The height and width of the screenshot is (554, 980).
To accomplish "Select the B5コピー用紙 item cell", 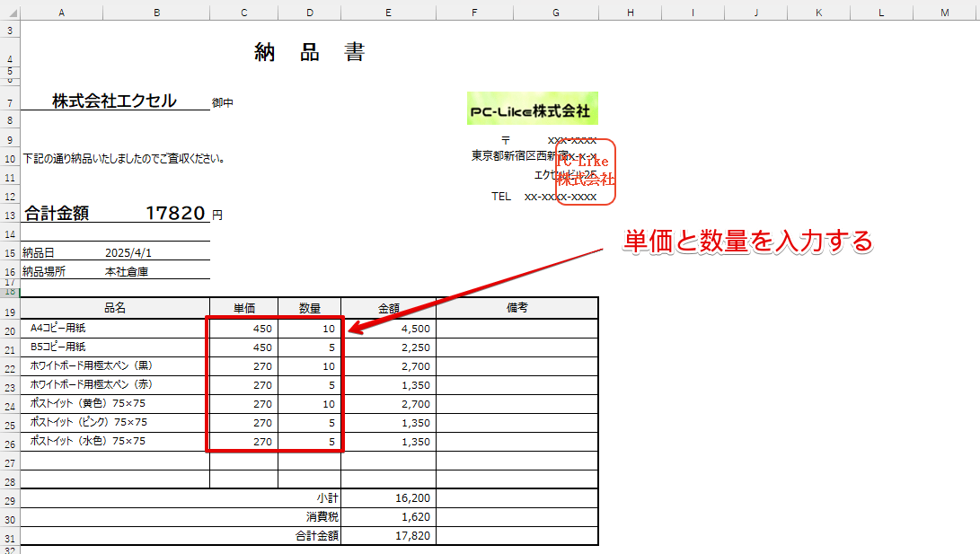I will pos(115,347).
